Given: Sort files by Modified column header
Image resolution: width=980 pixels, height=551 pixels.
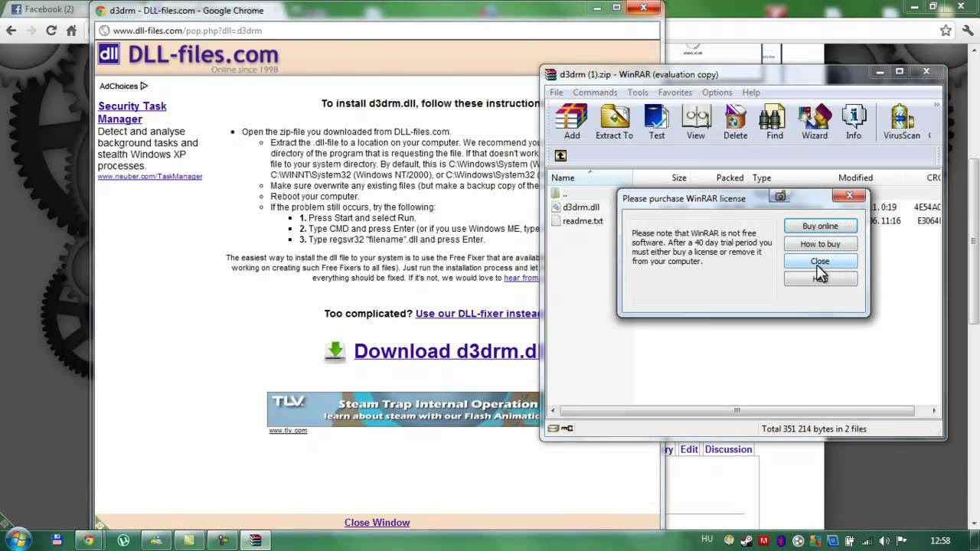Looking at the screenshot, I should (x=877, y=178).
